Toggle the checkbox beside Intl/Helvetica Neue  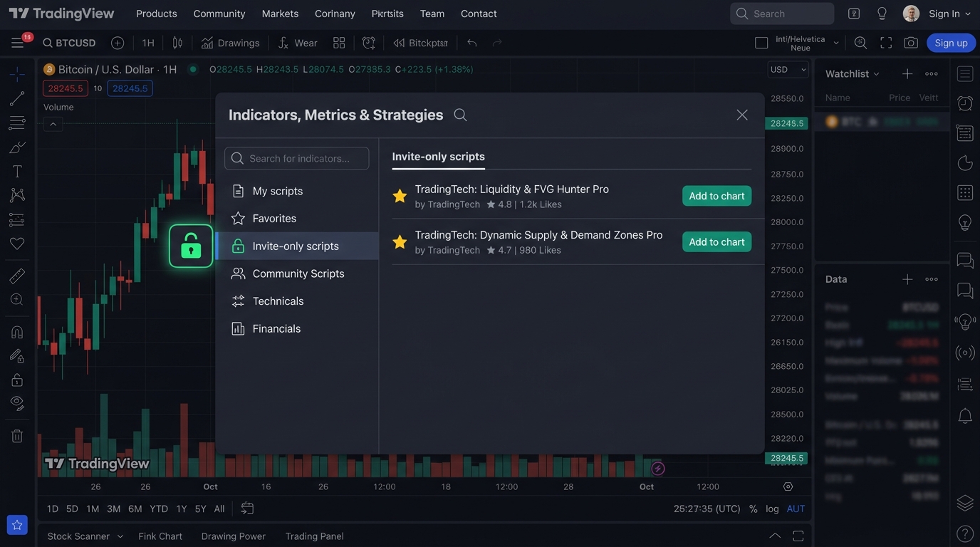[761, 43]
